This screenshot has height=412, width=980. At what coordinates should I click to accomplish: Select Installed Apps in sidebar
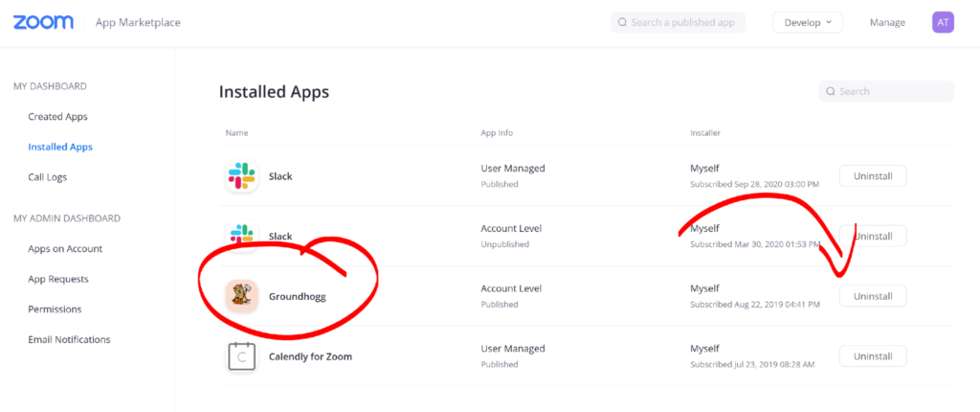click(60, 147)
